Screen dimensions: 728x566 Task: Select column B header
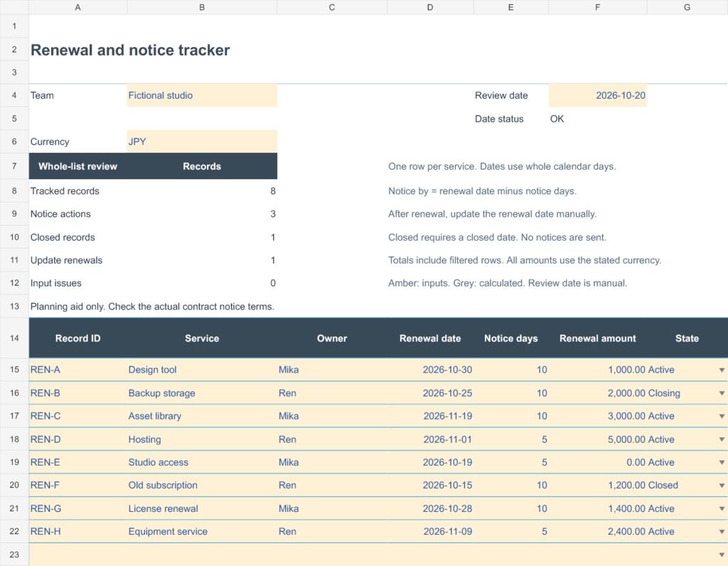(x=202, y=7)
